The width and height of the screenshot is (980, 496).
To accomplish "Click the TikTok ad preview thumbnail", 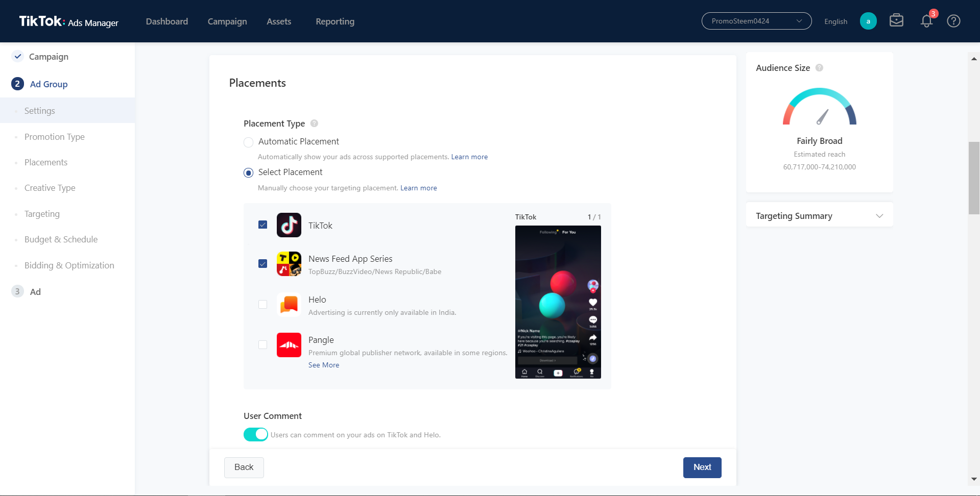I will [558, 302].
